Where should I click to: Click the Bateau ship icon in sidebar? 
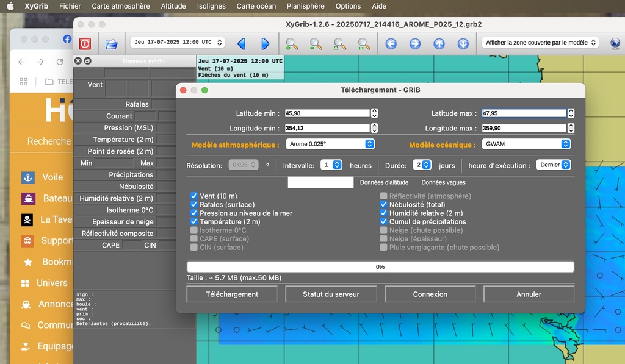pyautogui.click(x=28, y=198)
